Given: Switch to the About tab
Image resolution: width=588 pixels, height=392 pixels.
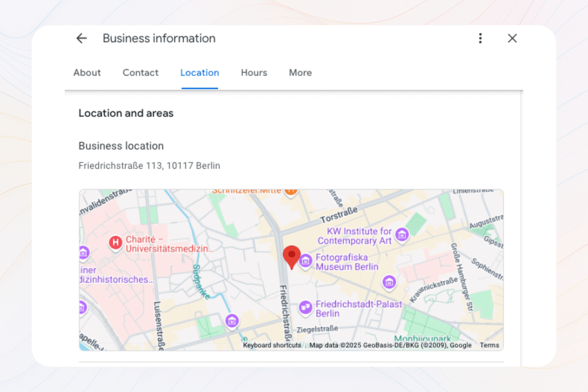Looking at the screenshot, I should click(87, 73).
